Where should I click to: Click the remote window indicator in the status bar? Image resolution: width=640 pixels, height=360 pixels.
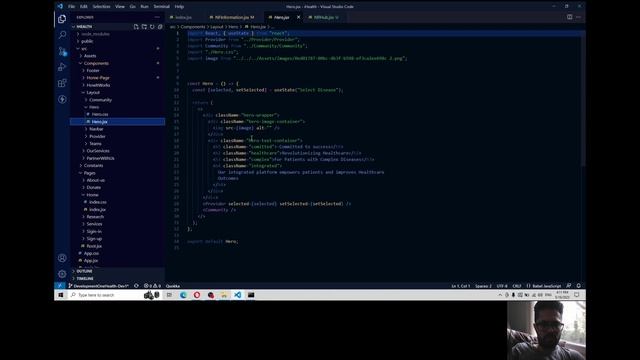click(x=60, y=286)
